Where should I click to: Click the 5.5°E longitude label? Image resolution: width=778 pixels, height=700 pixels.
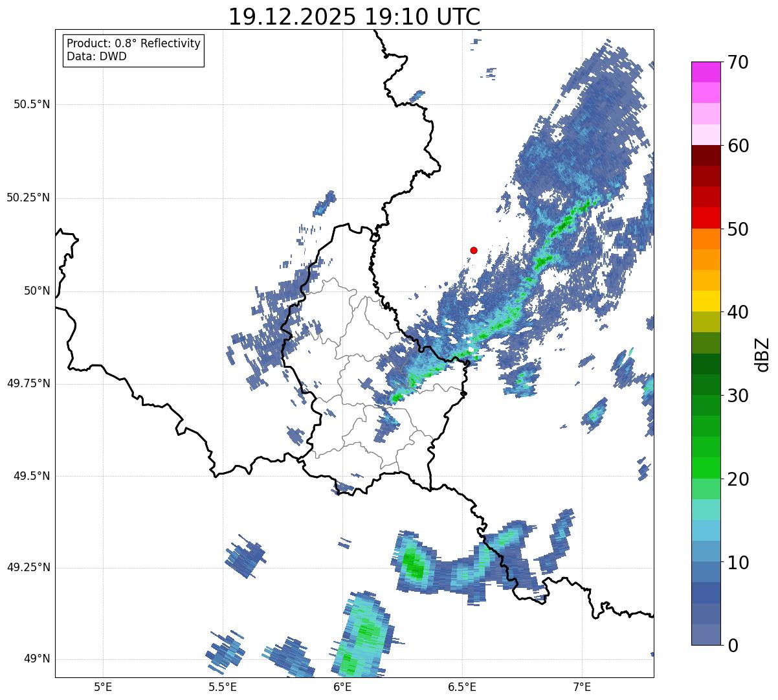coord(223,686)
